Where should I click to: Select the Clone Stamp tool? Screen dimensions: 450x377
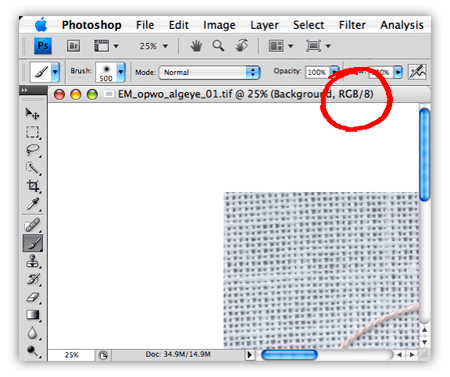coord(33,261)
